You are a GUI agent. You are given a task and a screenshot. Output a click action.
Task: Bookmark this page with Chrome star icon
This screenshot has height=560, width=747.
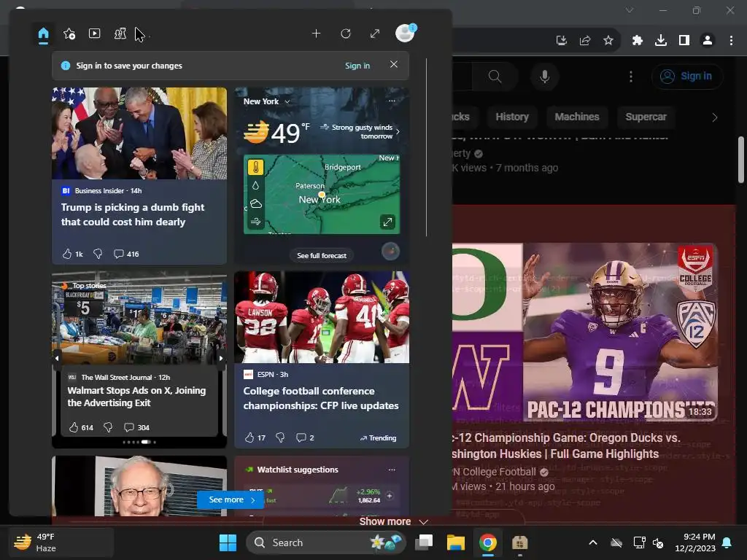608,41
